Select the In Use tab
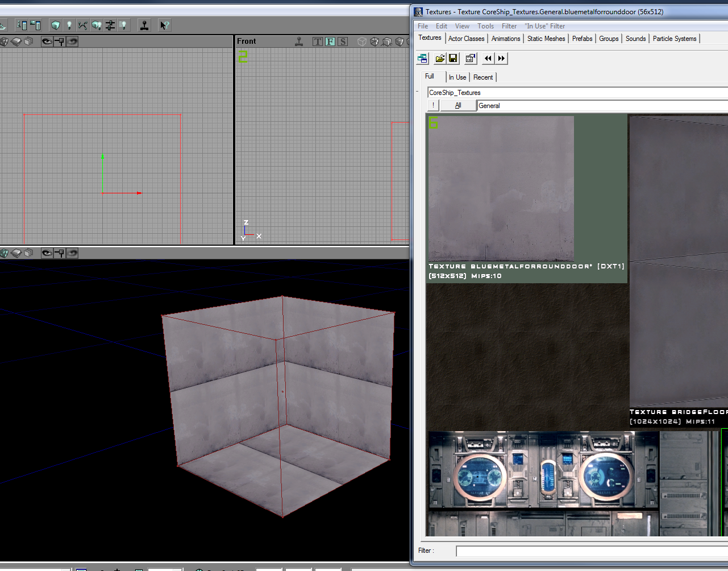Viewport: 728px width, 571px height. (x=457, y=77)
